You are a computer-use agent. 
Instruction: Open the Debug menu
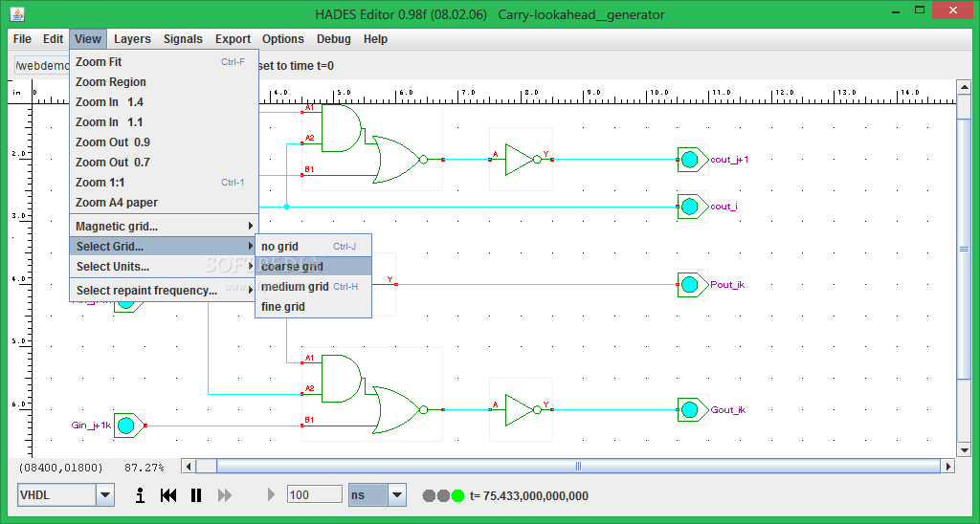334,38
